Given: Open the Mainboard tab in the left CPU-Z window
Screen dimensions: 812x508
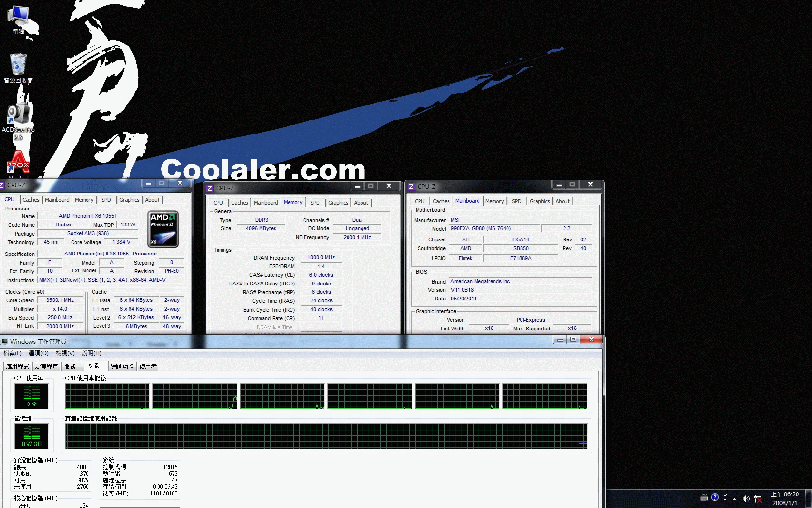Looking at the screenshot, I should click(57, 200).
